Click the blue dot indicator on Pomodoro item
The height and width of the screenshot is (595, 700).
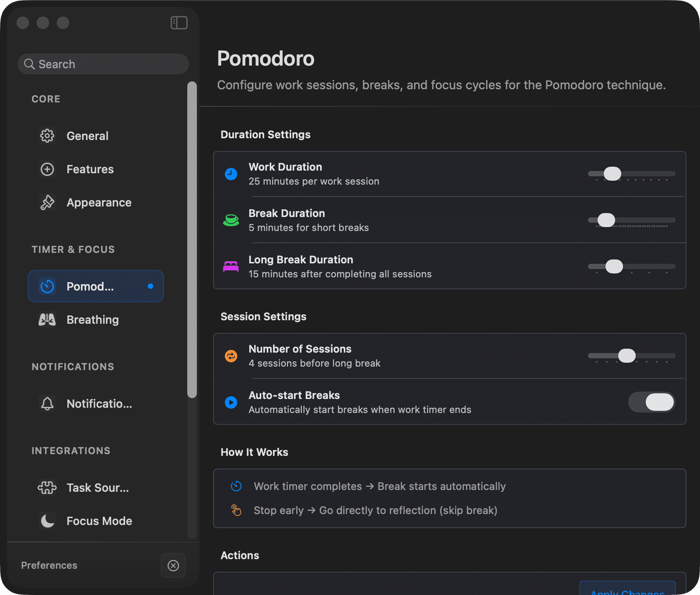pos(150,286)
